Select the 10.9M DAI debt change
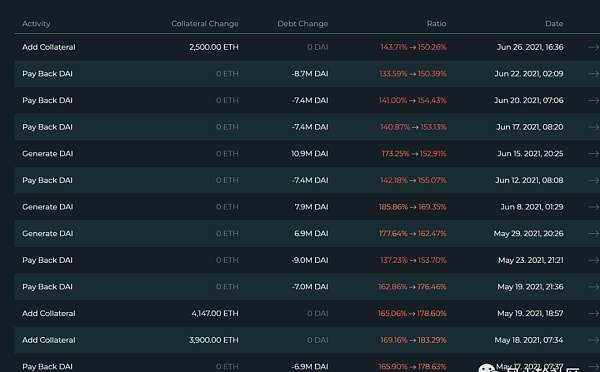 click(x=310, y=153)
